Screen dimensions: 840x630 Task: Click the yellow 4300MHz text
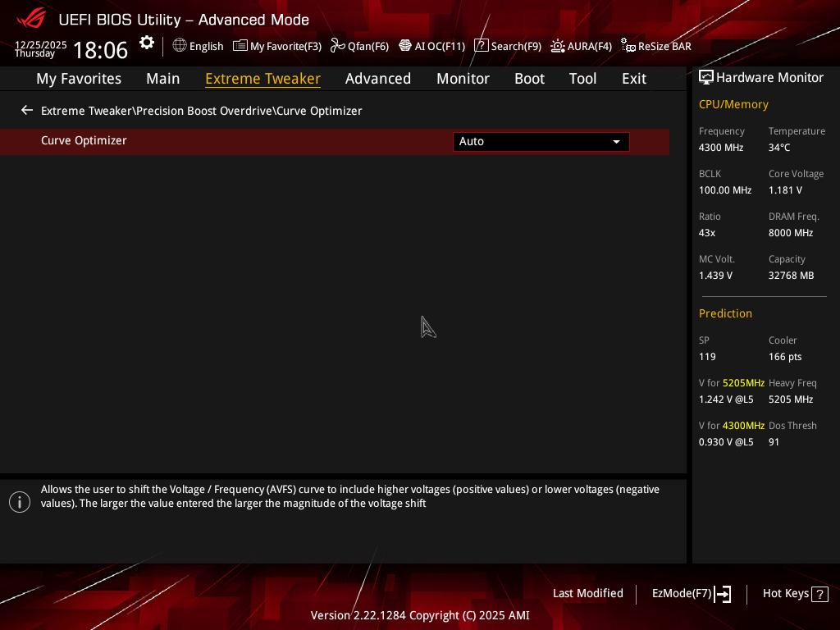point(743,426)
